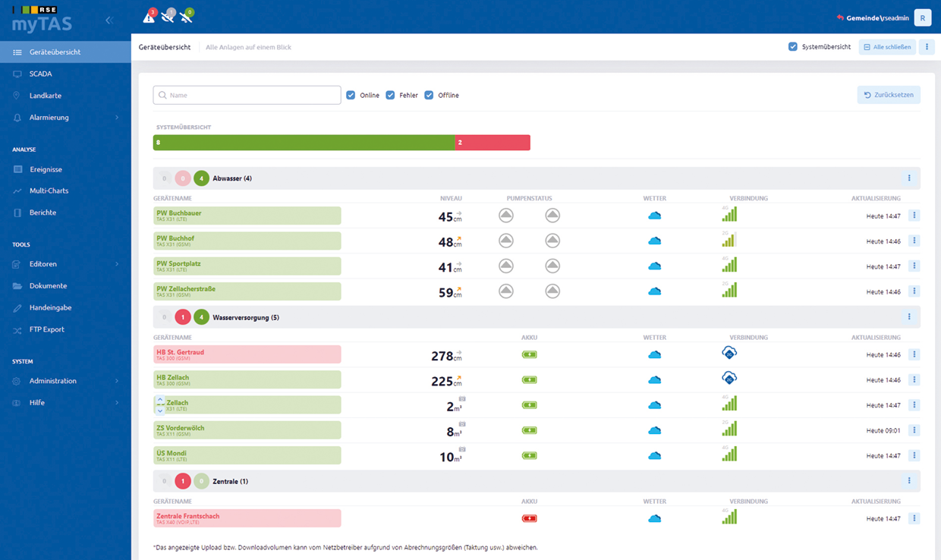Open Multi-Charts under Analyse

click(46, 190)
